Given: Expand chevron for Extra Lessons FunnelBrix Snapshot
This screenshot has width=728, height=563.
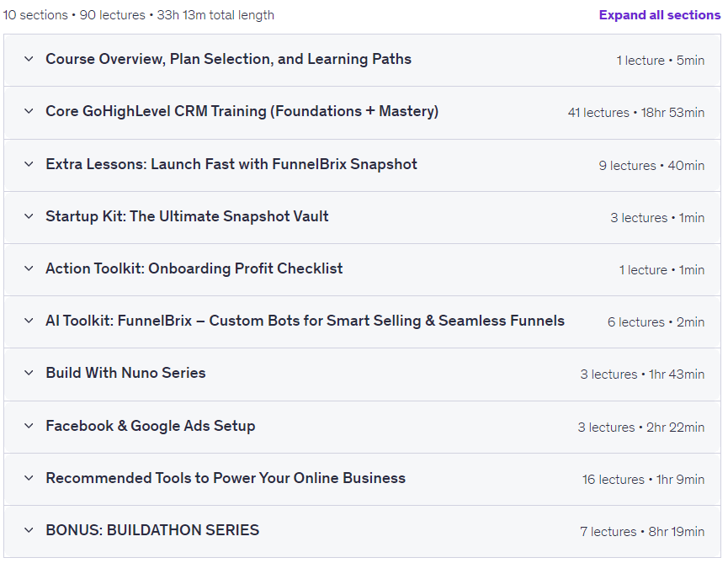Looking at the screenshot, I should pos(29,164).
